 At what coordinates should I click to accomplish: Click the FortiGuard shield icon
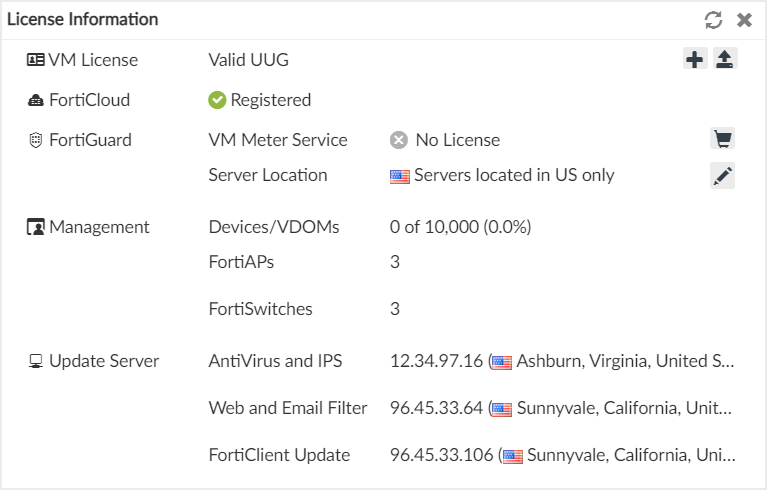35,140
